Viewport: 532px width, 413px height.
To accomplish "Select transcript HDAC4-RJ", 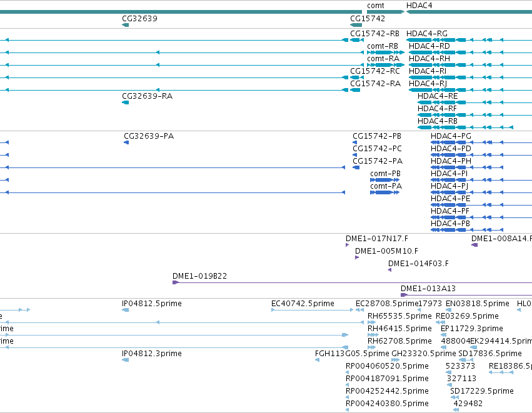I will (x=428, y=84).
